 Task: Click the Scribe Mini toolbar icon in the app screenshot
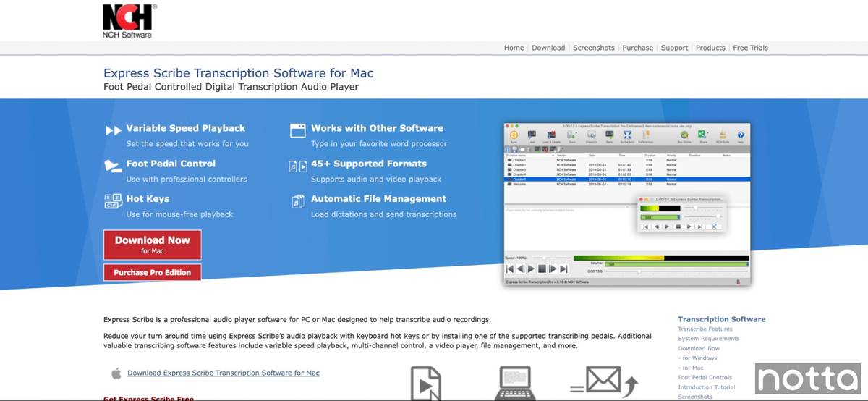pyautogui.click(x=627, y=135)
